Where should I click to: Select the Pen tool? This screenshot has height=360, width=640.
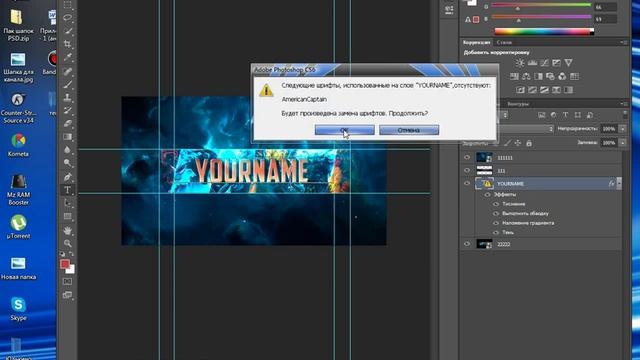point(68,177)
